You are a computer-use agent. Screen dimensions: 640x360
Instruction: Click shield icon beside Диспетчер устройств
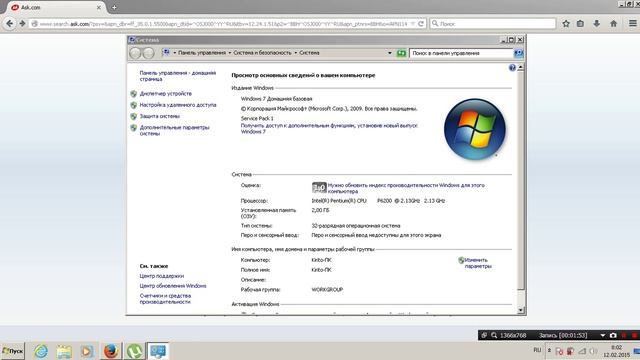pos(133,94)
